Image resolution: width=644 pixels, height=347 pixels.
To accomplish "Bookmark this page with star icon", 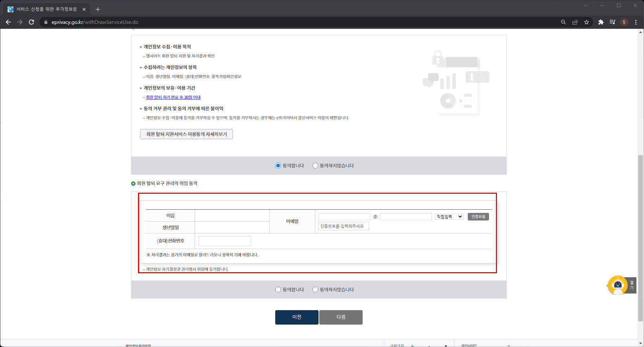I will coord(586,22).
